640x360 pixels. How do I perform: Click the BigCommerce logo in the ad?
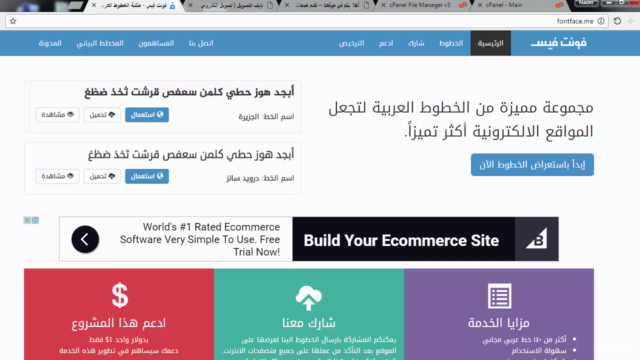pos(536,239)
